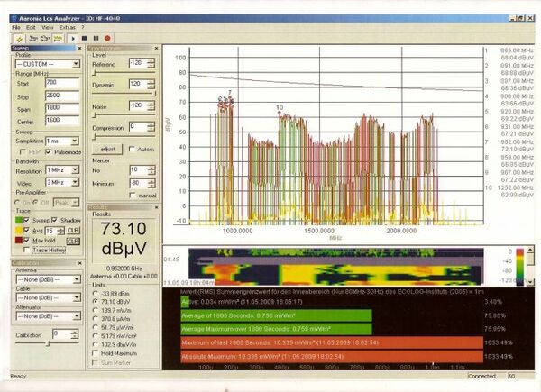Click the green Sweep trace color swatch
The height and width of the screenshot is (392, 541).
(19, 220)
